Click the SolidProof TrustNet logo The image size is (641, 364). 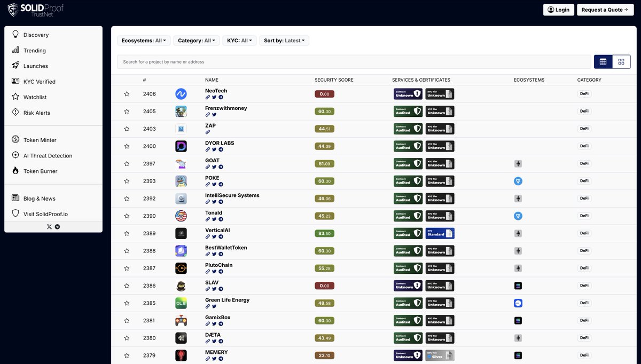pos(35,10)
